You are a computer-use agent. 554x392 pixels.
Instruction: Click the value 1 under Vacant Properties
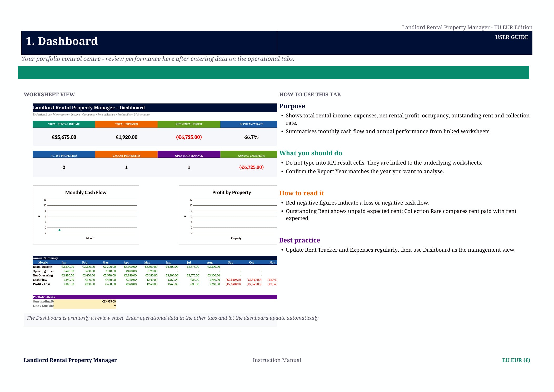tap(126, 167)
